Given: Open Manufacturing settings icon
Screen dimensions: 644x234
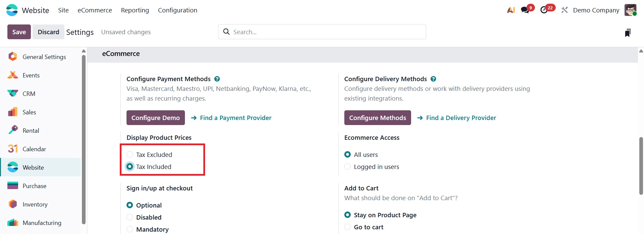Looking at the screenshot, I should [12, 222].
